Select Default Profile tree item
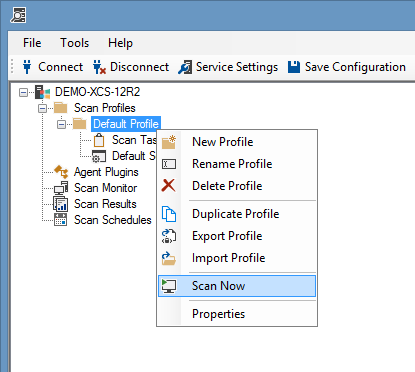The height and width of the screenshot is (372, 415). [x=126, y=124]
